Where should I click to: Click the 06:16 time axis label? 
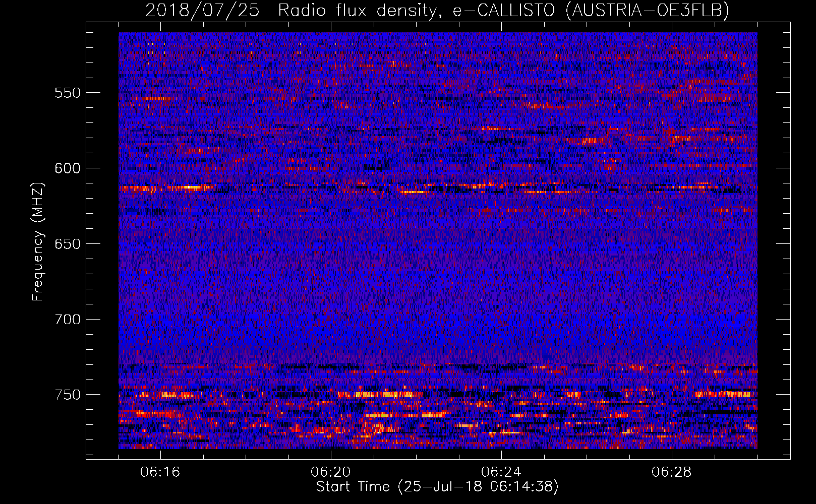(x=160, y=472)
